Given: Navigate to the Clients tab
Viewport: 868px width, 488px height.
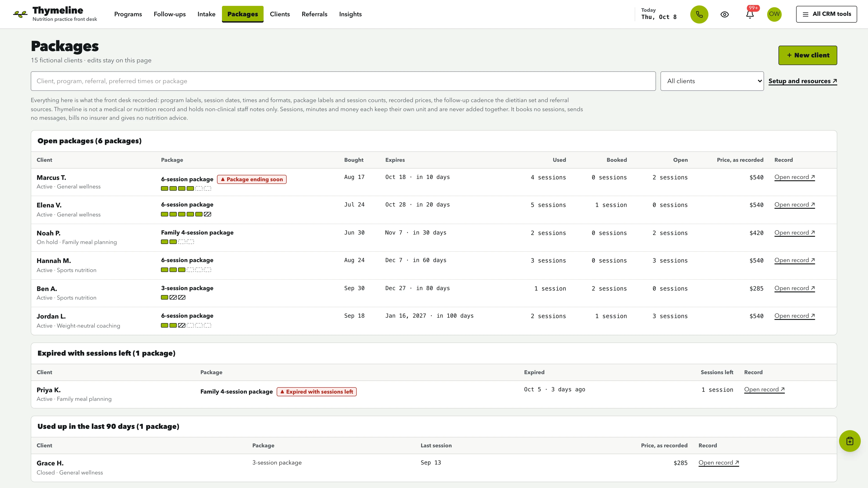Looking at the screenshot, I should (x=280, y=14).
